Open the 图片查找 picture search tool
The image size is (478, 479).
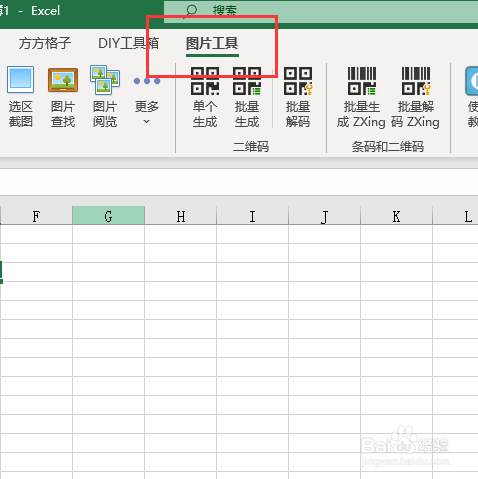[63, 97]
